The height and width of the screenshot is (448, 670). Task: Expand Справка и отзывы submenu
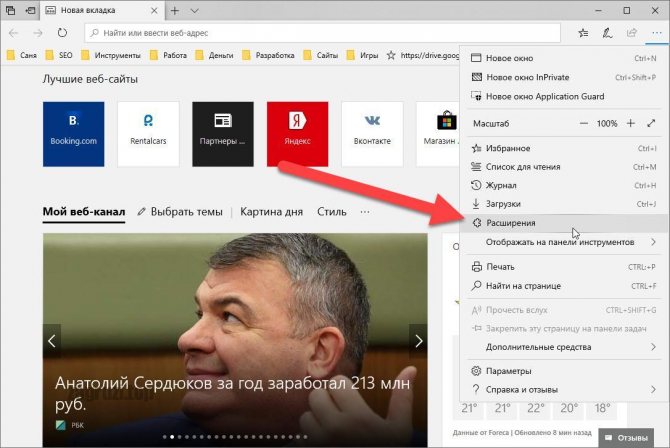tap(564, 390)
